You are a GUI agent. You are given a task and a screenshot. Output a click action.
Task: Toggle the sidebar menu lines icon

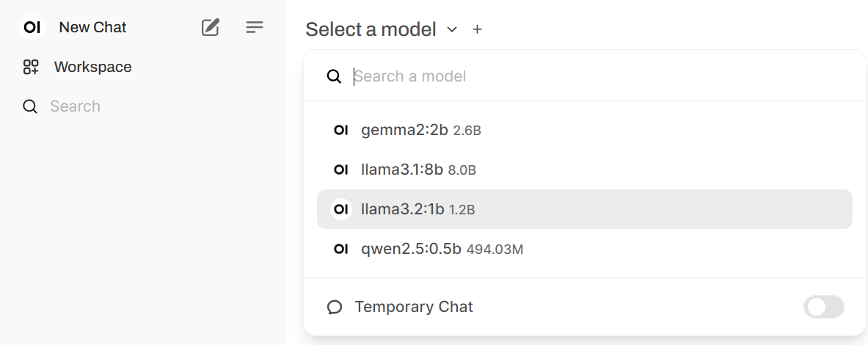point(255,28)
